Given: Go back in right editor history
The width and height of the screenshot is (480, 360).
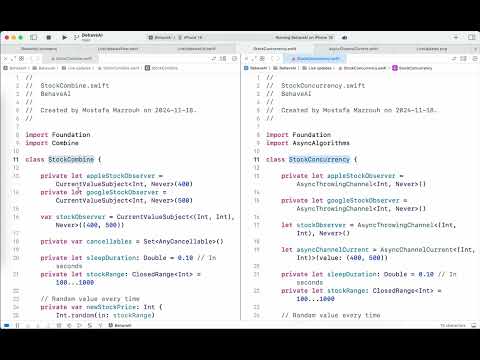Looking at the screenshot, I should click(272, 59).
